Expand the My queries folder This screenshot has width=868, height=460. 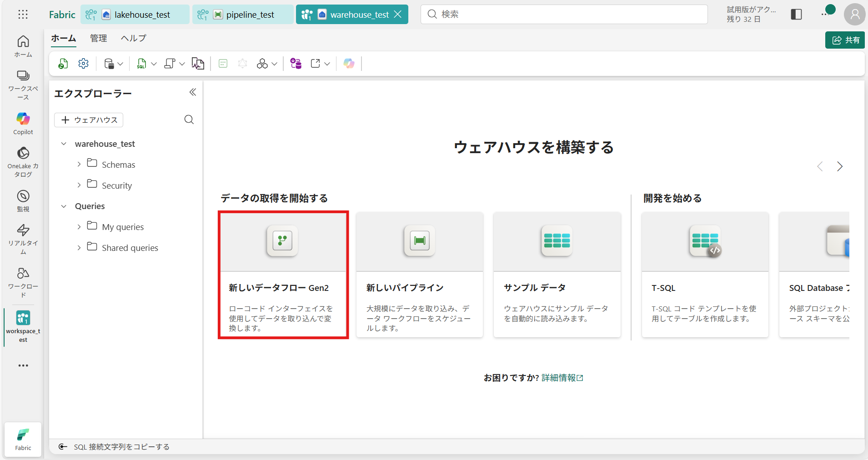tap(79, 226)
